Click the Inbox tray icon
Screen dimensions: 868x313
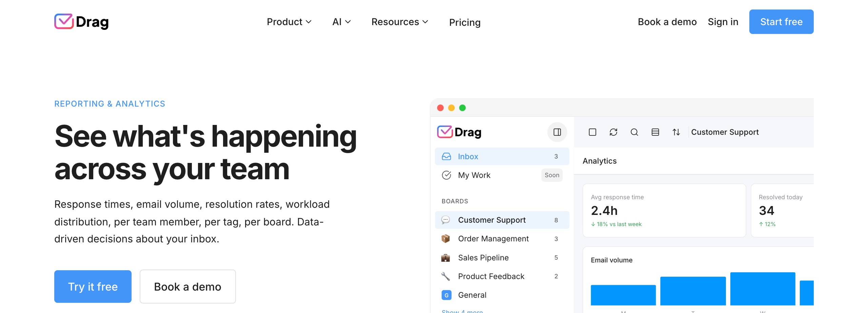(x=447, y=156)
